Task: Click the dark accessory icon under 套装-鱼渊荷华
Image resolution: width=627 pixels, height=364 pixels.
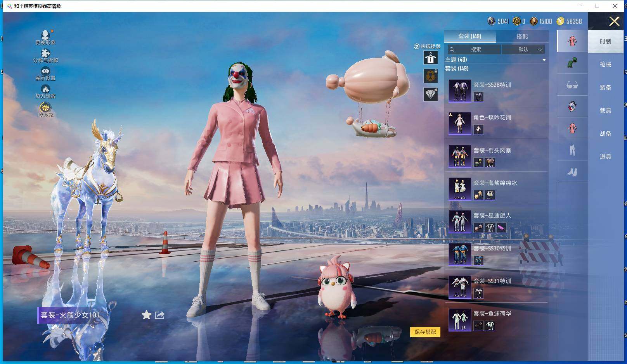Action: click(x=478, y=326)
